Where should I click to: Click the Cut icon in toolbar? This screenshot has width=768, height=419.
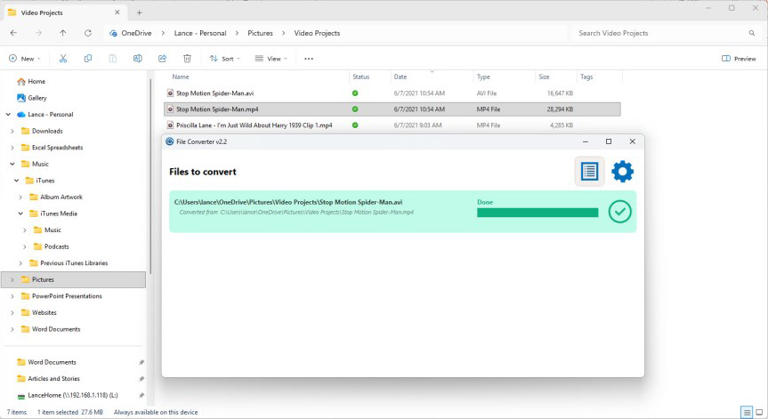coord(63,58)
